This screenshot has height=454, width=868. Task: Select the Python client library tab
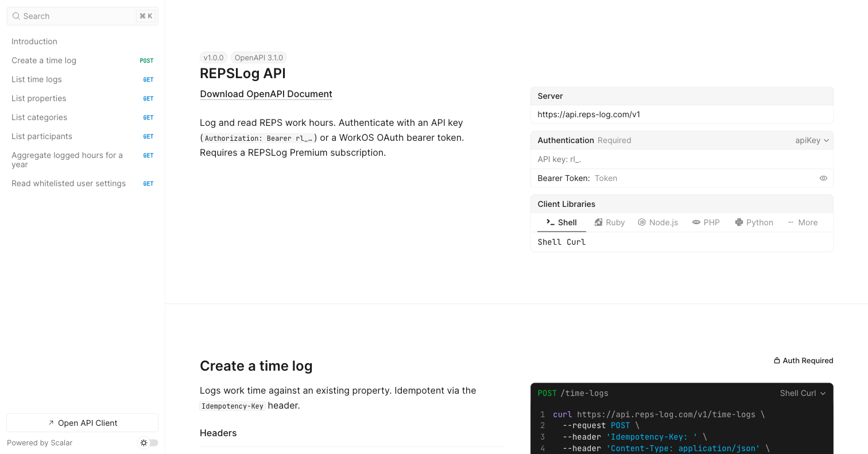coord(754,222)
